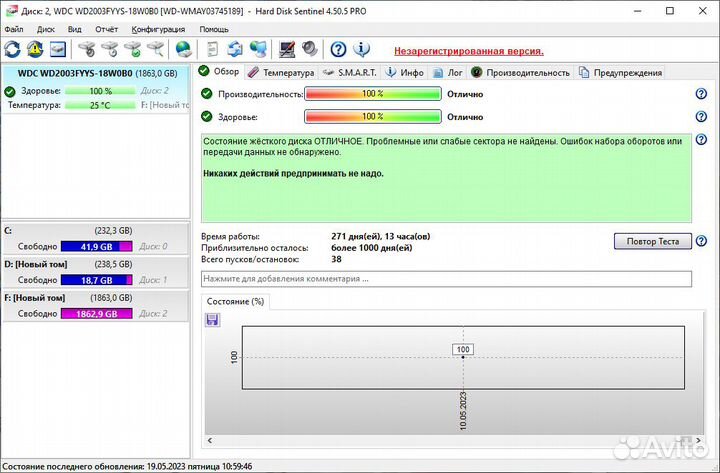Maximize the Hard Disk Sentinel window
Image resolution: width=720 pixels, height=473 pixels.
click(x=669, y=11)
